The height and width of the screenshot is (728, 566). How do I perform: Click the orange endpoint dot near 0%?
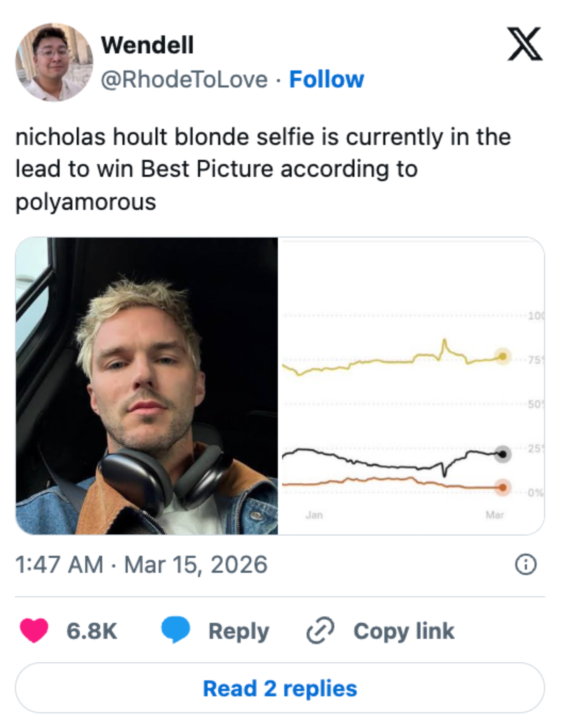(502, 487)
